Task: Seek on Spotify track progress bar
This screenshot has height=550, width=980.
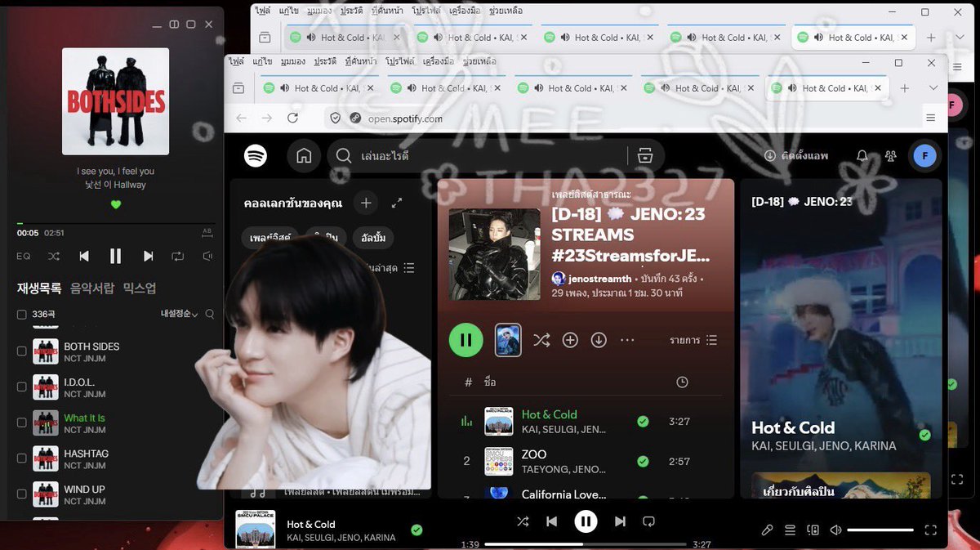Action: [586, 543]
